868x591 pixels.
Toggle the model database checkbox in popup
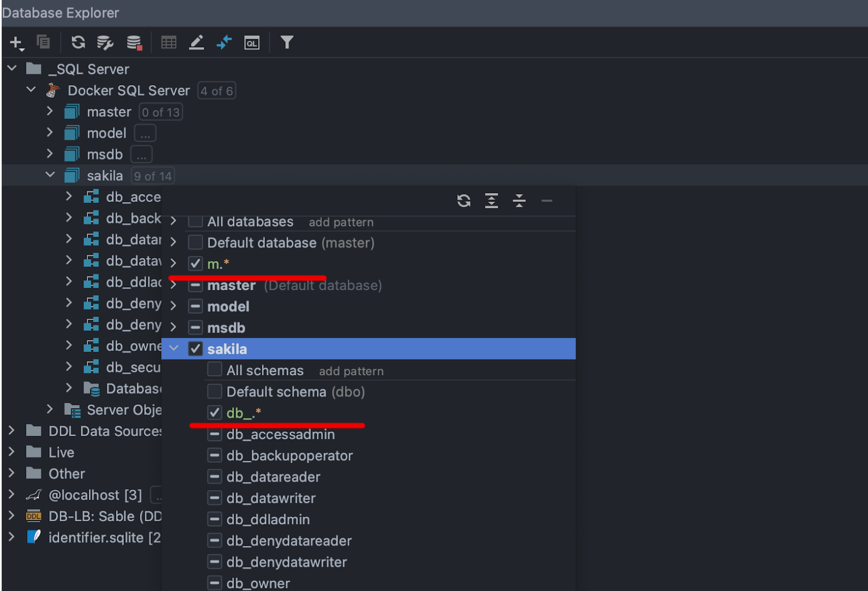pos(195,306)
